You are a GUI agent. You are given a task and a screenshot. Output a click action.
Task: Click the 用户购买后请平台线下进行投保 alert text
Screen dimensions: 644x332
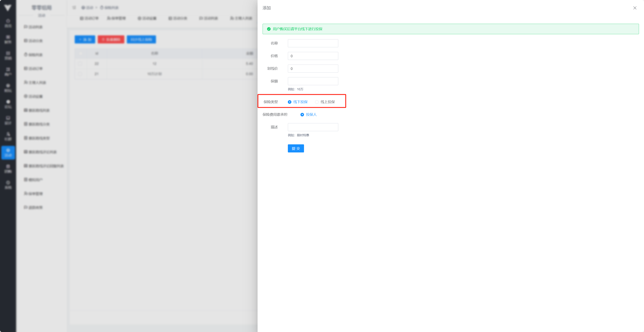coord(297,29)
